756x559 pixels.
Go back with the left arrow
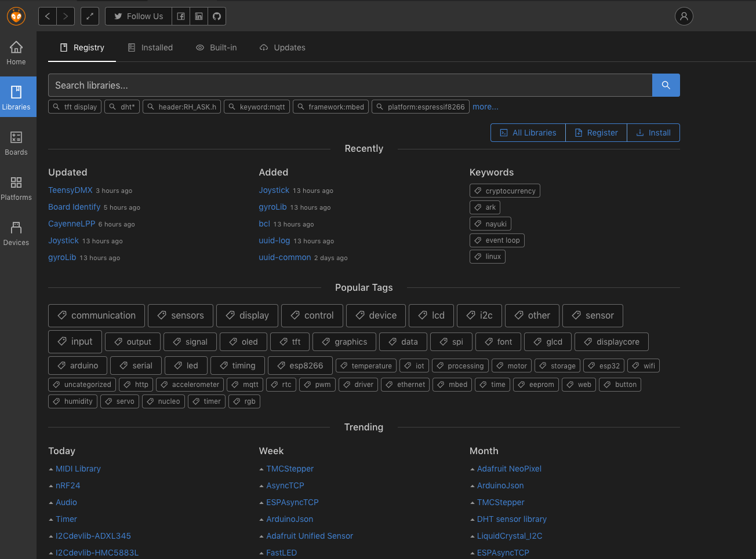(x=48, y=16)
